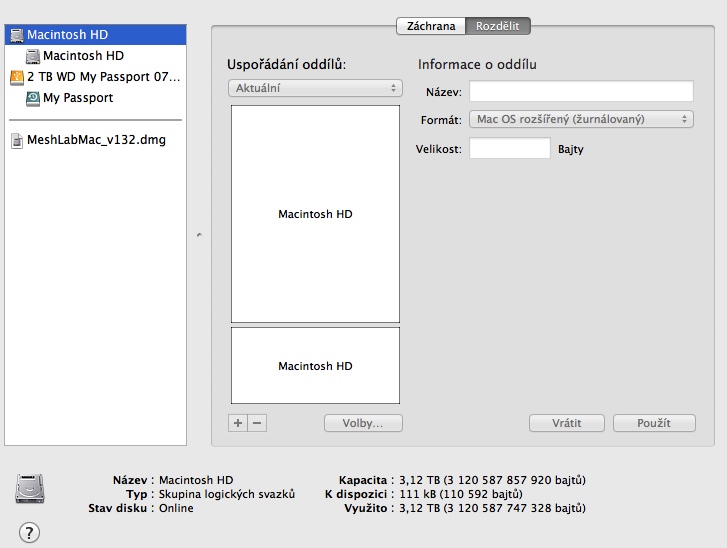The width and height of the screenshot is (727, 548).
Task: Click the 'Skupina logických svazků' type value
Action: [x=227, y=494]
